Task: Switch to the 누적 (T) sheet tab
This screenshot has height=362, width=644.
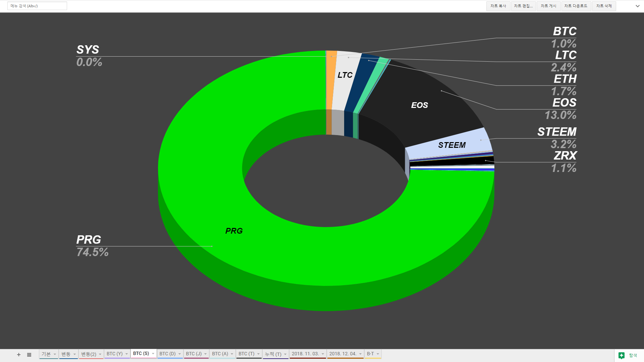Action: click(273, 354)
